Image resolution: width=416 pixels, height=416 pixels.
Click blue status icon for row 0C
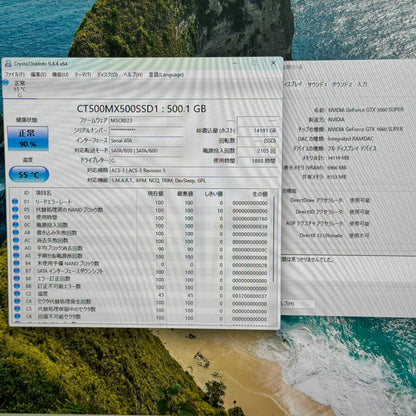(15, 225)
